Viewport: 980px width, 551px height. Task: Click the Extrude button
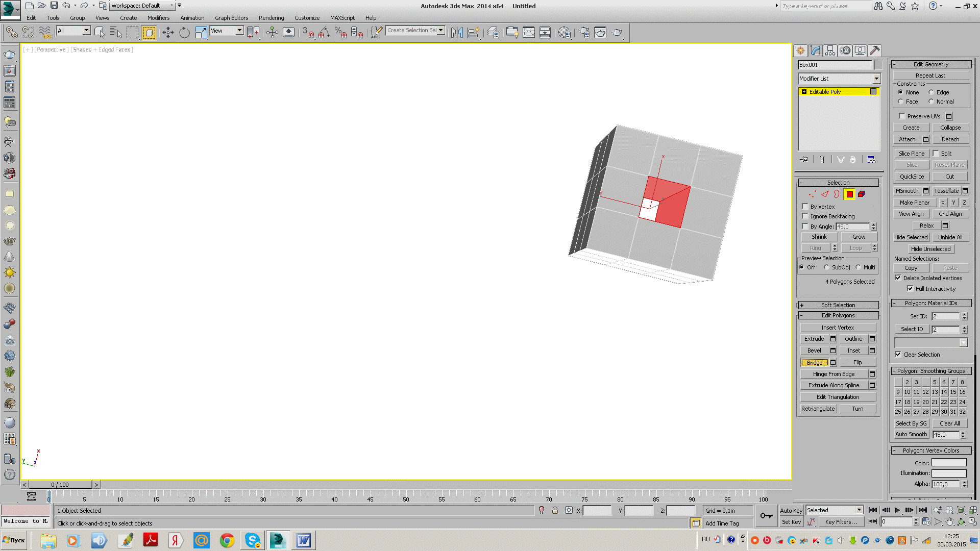pos(814,339)
